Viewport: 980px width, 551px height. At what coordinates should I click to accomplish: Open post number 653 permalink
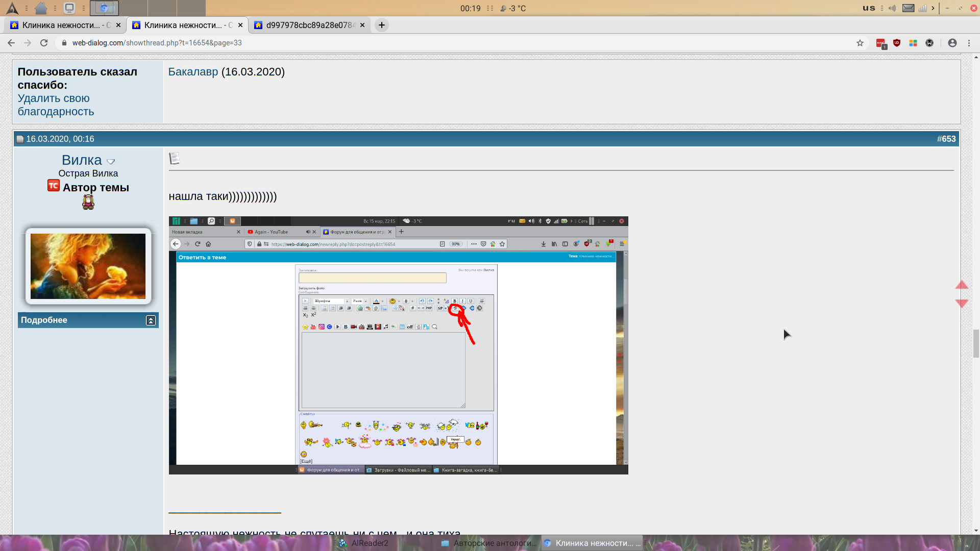coord(948,139)
